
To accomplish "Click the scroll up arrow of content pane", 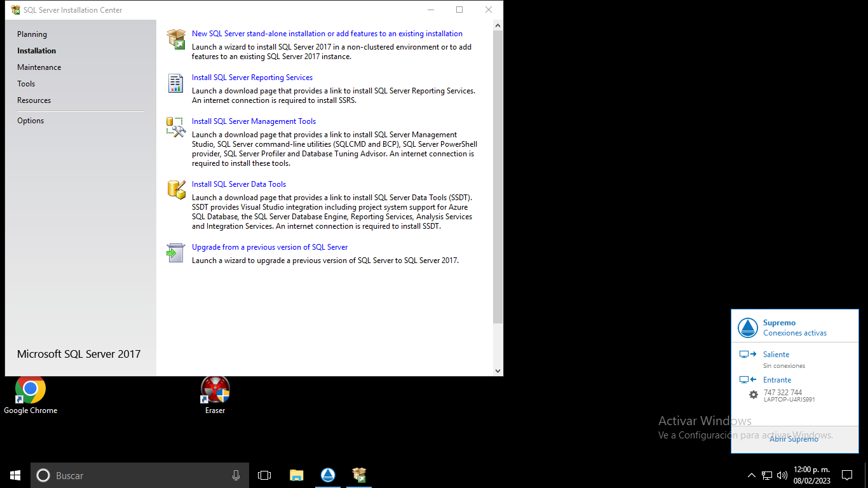I will pyautogui.click(x=498, y=25).
